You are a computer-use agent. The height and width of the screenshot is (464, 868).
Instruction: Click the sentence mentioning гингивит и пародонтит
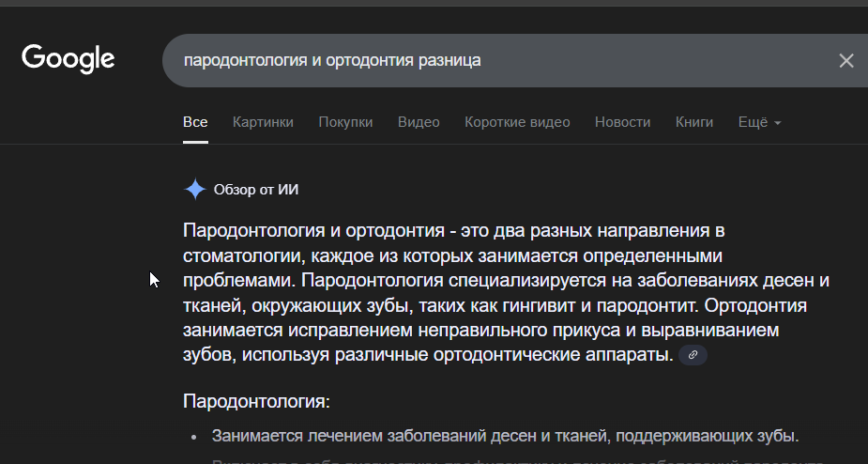click(x=506, y=293)
